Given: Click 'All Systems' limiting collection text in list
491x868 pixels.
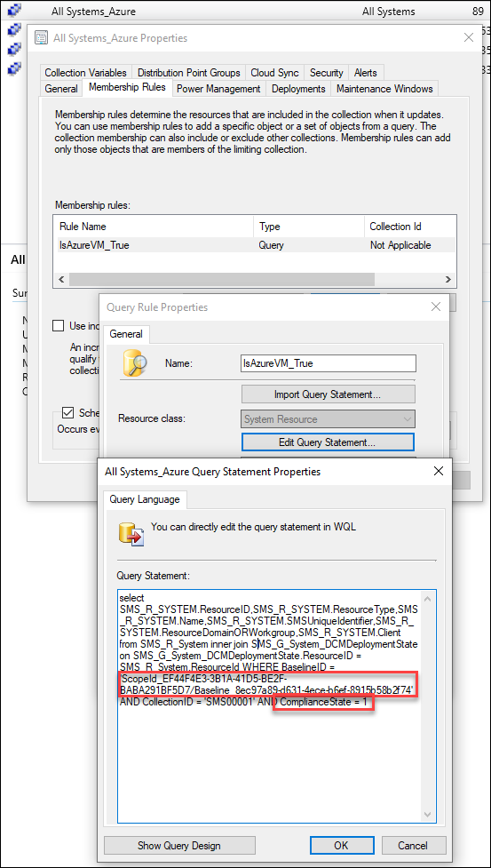Looking at the screenshot, I should coord(388,11).
